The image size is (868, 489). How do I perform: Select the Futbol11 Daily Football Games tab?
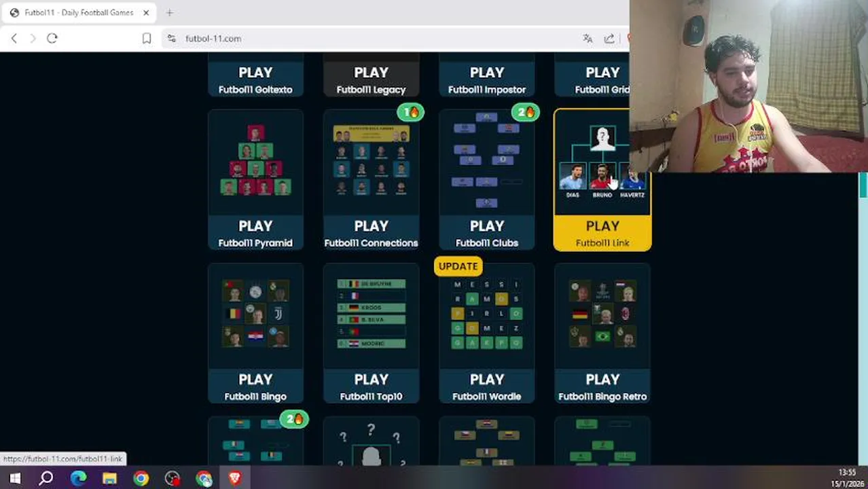coord(80,12)
